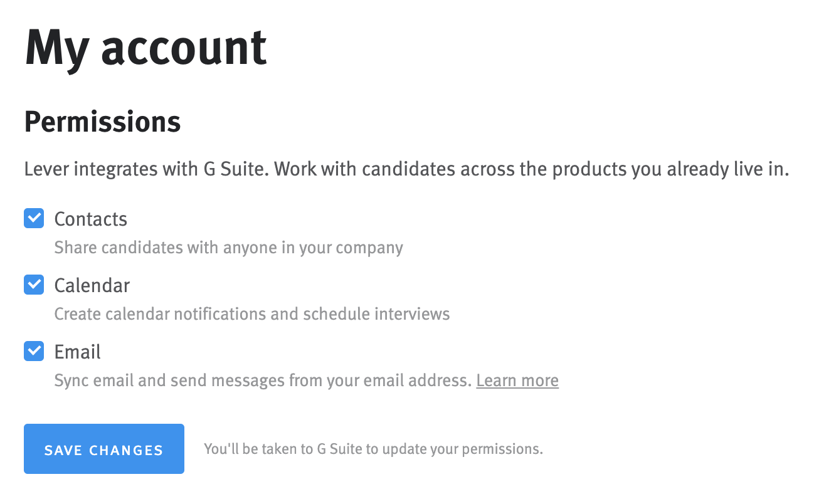
Task: Click the email sync description text
Action: click(263, 380)
